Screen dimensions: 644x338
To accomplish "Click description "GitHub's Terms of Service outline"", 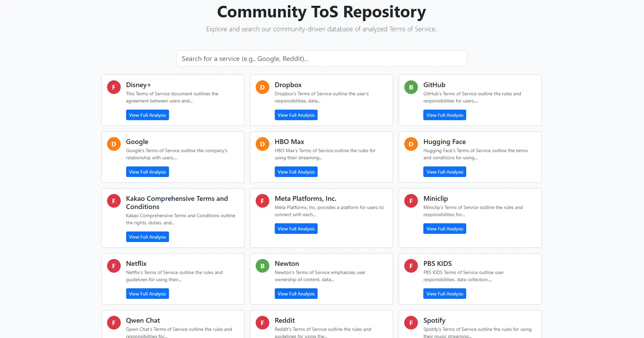I will (x=472, y=97).
